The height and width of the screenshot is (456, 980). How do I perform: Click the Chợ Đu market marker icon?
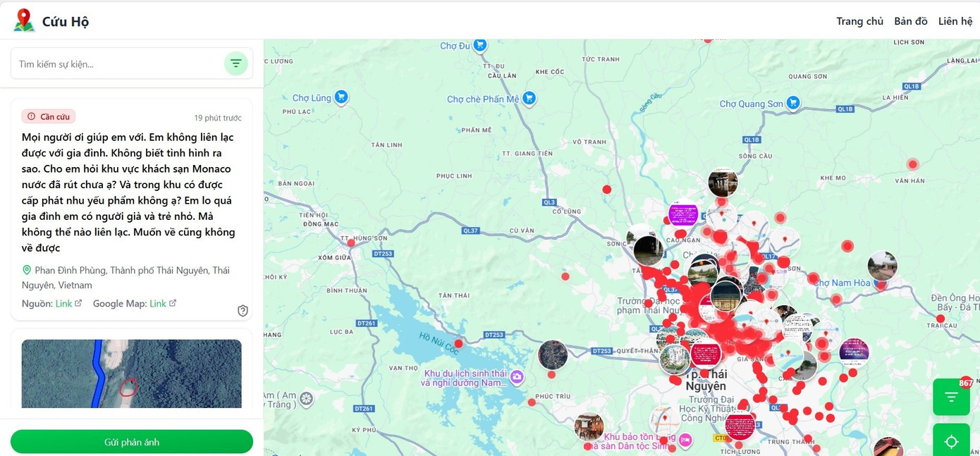pos(480,45)
